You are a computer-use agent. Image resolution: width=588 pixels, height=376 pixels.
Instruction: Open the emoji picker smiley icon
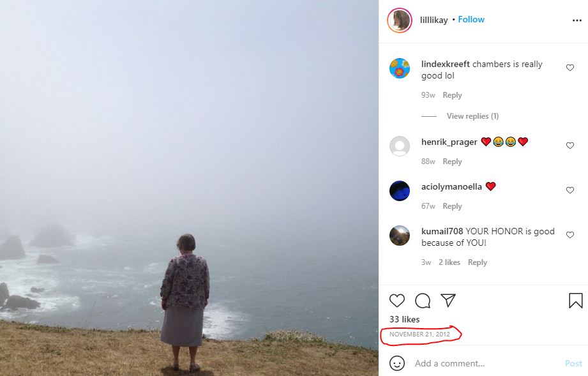[397, 363]
